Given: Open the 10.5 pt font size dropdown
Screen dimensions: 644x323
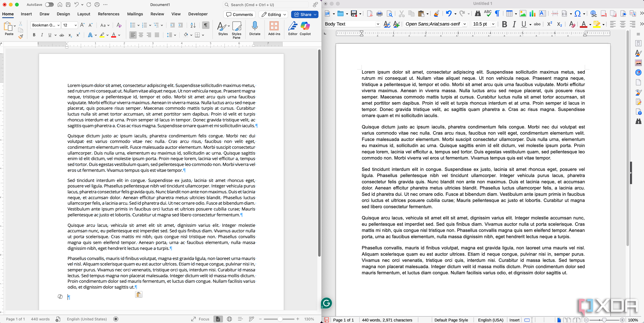Looking at the screenshot, I should [x=493, y=24].
